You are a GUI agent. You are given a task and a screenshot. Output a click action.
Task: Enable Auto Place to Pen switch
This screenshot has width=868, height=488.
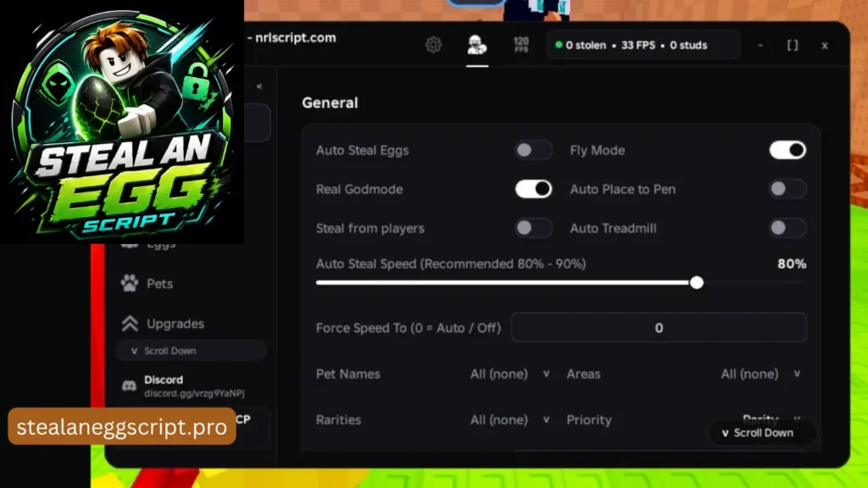pos(787,189)
